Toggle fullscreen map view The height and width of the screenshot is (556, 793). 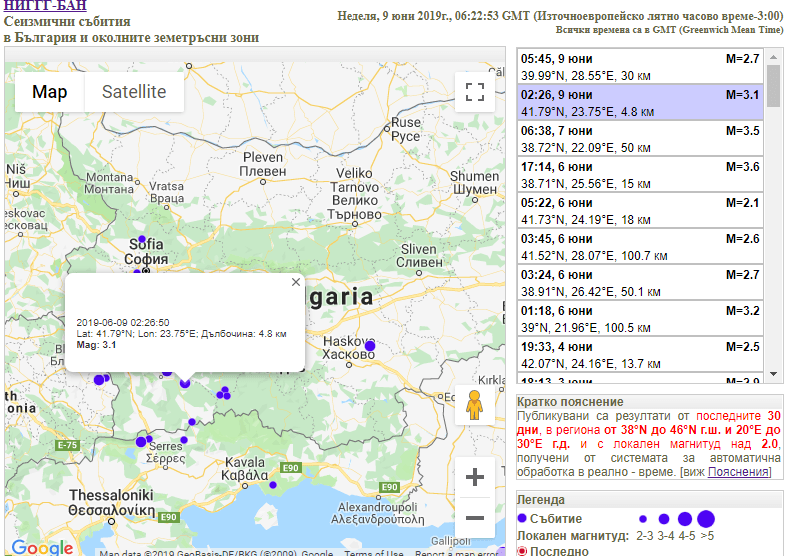click(x=475, y=93)
